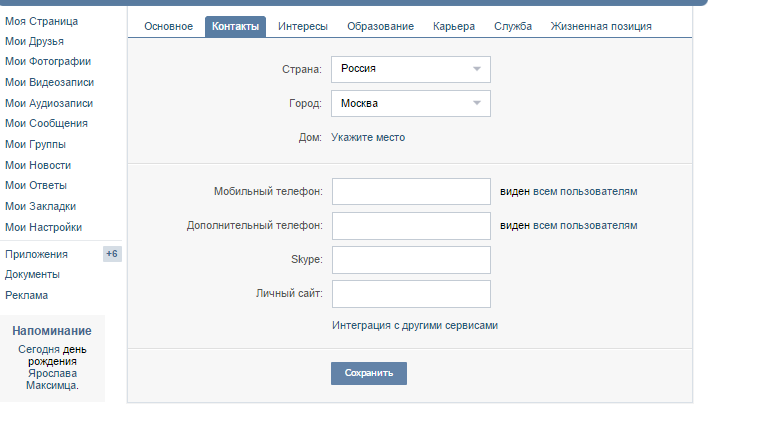Open Мои Друзья in the sidebar
The height and width of the screenshot is (421, 784).
click(34, 42)
